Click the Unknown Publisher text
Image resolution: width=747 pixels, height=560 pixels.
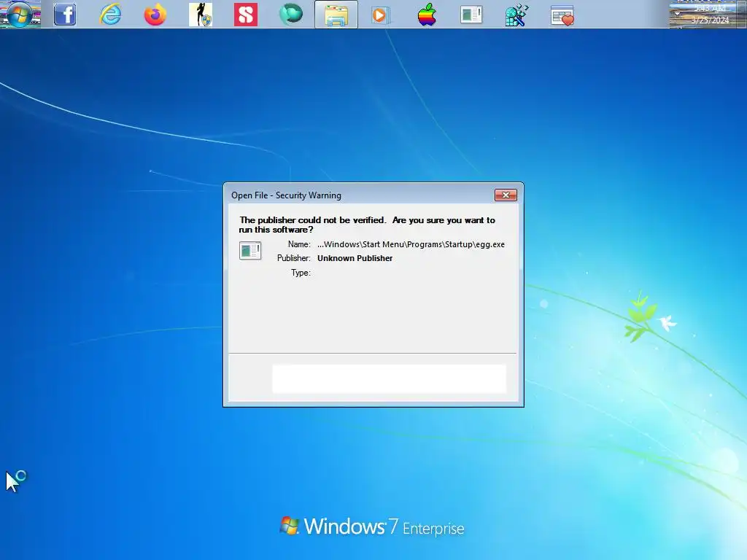pos(355,258)
